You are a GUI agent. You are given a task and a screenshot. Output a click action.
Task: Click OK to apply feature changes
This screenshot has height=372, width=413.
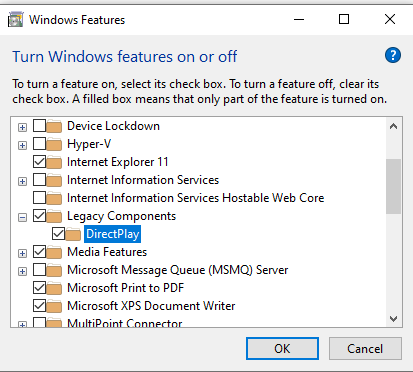(282, 349)
